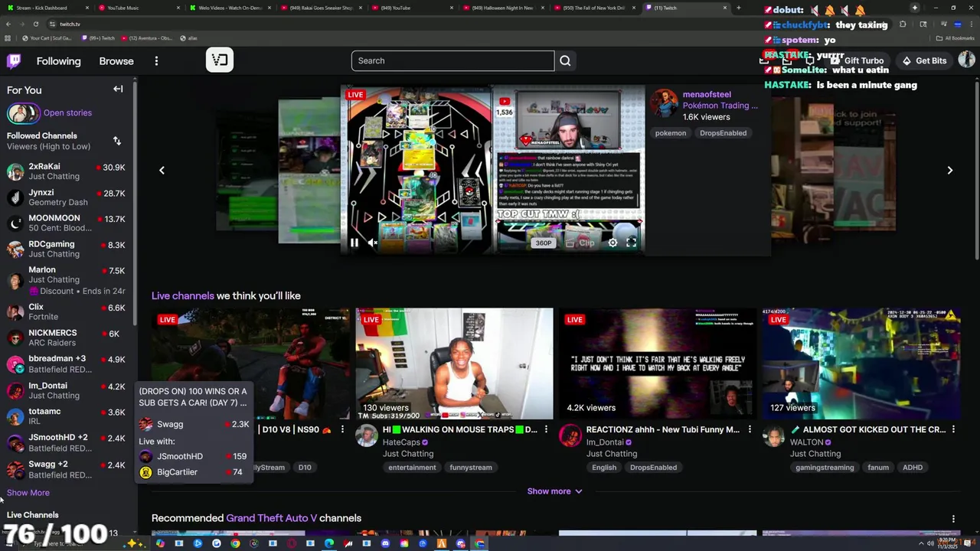The width and height of the screenshot is (980, 551).
Task: Click the Copilot taskbar icon
Action: coord(160,543)
